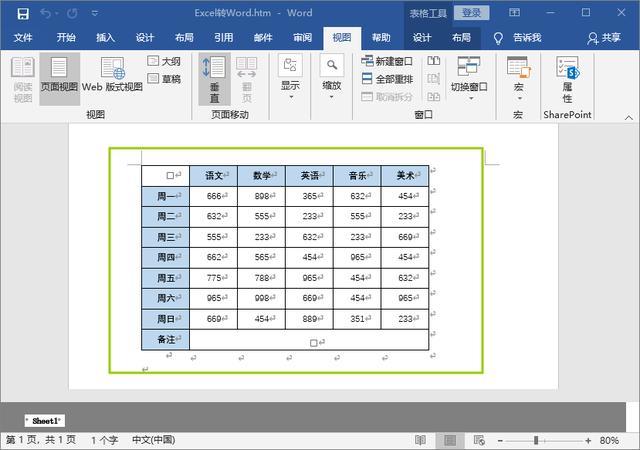The height and width of the screenshot is (450, 640).
Task: Click the 音乐 header cell
Action: point(358,176)
